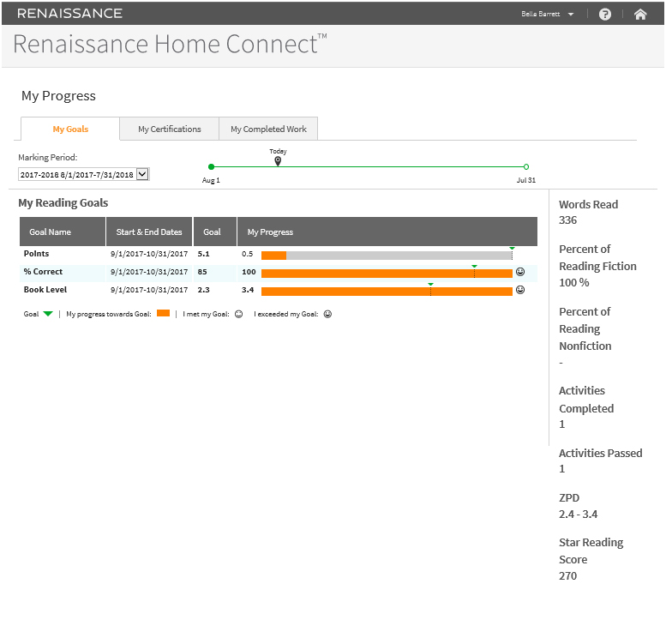Click the Book Level row date range
This screenshot has height=644, width=666.
pyautogui.click(x=149, y=290)
